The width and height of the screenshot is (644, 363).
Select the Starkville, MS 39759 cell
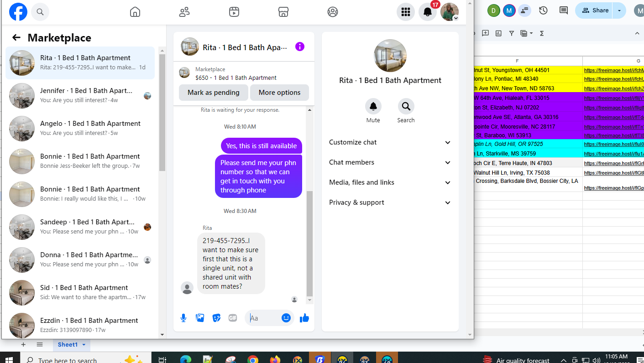(528, 154)
